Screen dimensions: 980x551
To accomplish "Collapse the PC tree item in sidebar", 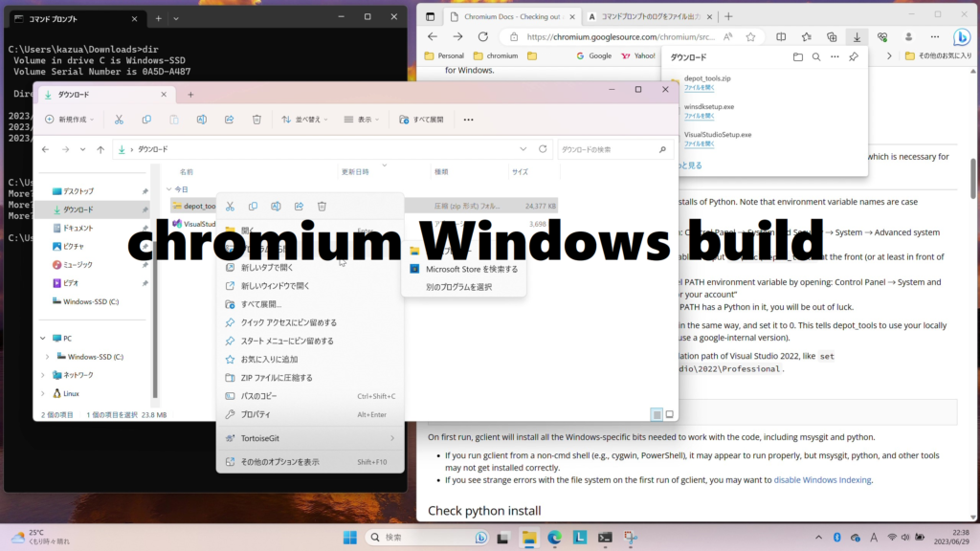I will pos(43,338).
